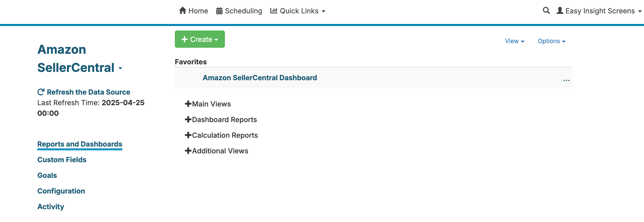Open the Scheduling calendar icon
Viewport: 644px width, 222px height.
coord(219,11)
